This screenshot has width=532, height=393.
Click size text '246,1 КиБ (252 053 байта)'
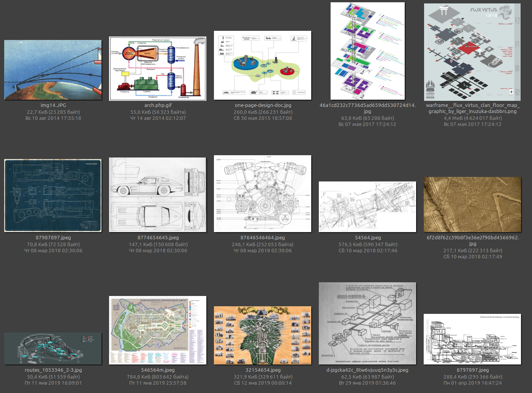coord(263,245)
